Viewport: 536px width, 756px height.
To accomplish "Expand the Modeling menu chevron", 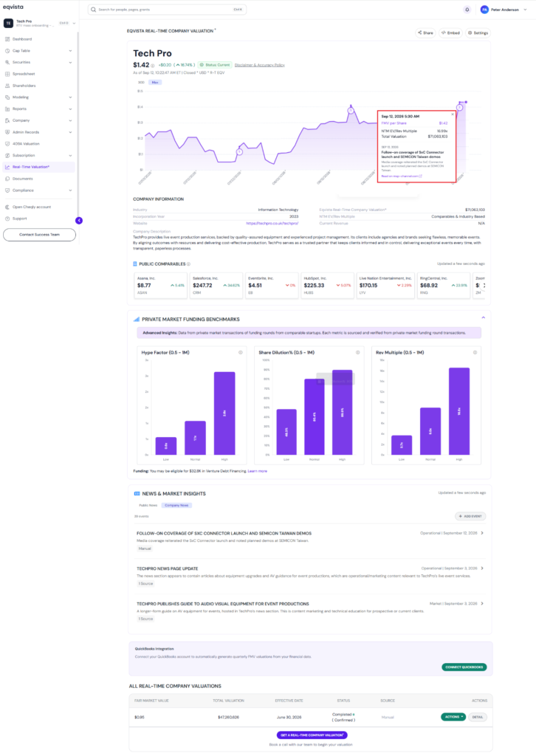I will click(x=70, y=97).
